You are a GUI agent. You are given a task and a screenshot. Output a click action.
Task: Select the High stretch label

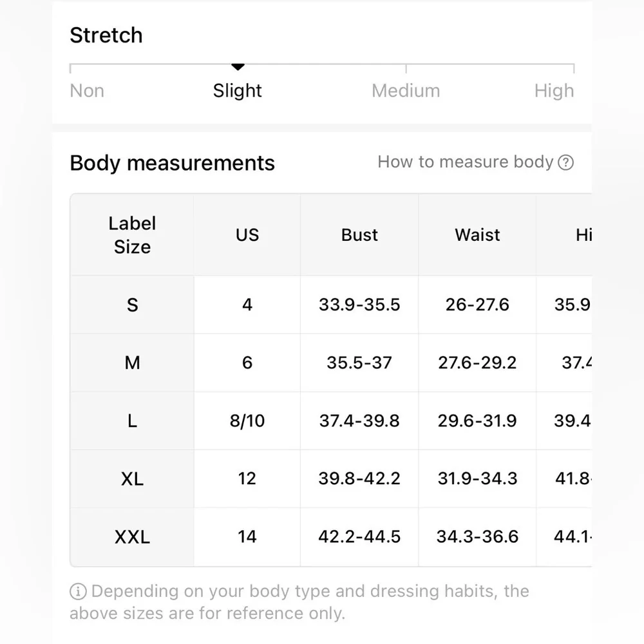coord(554,91)
